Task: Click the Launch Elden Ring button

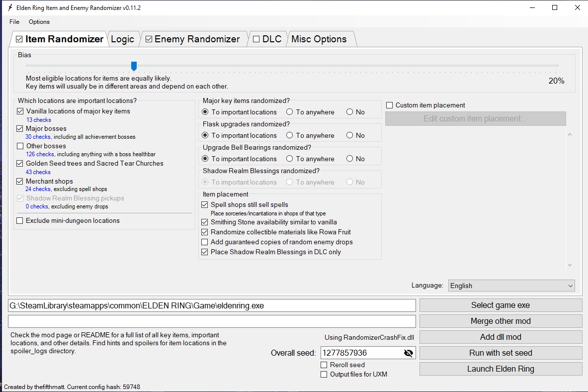Action: coord(501,369)
